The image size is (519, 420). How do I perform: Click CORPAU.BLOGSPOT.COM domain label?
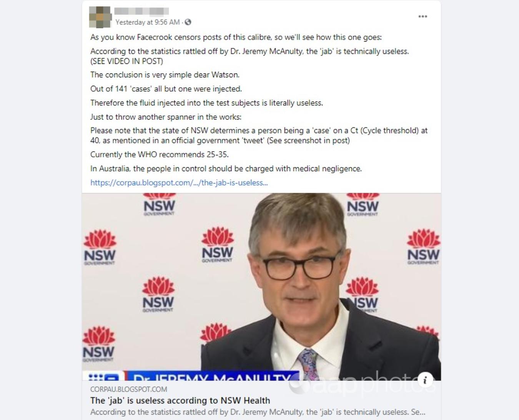[129, 389]
